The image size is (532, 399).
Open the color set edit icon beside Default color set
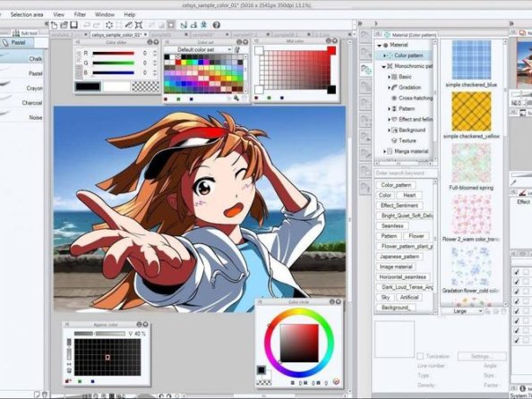237,50
